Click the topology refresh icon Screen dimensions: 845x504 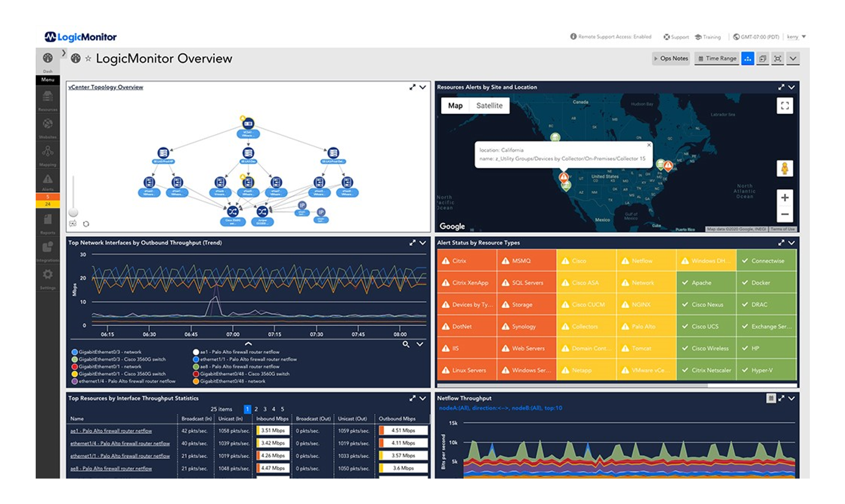coord(86,224)
